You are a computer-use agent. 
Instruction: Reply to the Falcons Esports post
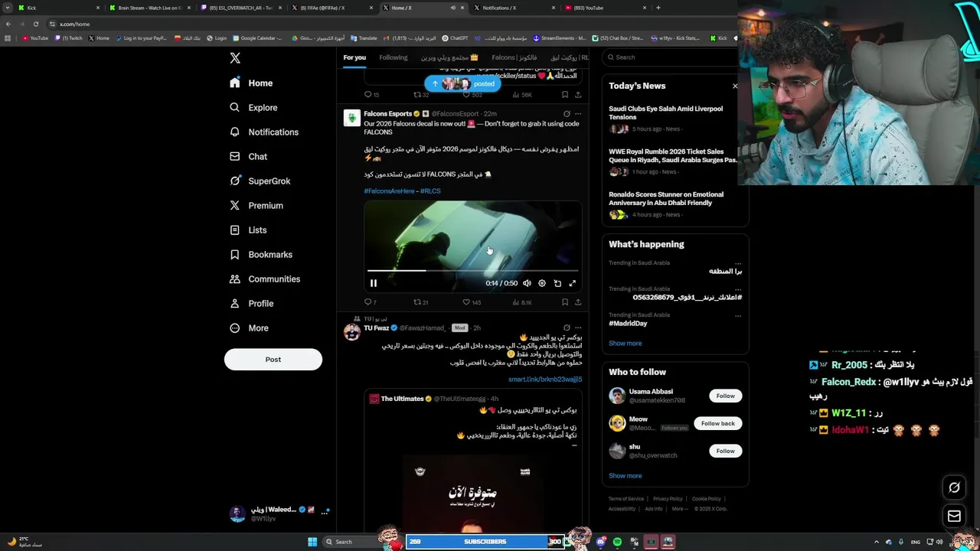click(371, 302)
